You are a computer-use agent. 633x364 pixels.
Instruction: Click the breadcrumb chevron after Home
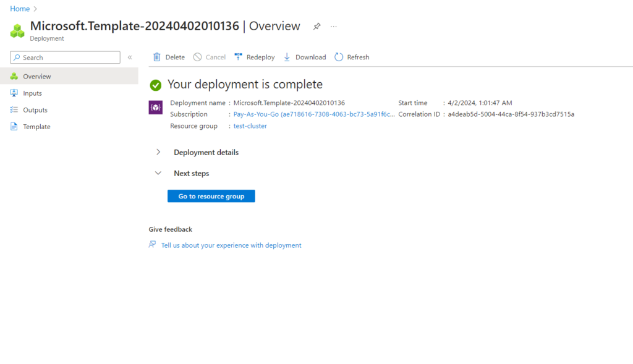click(x=35, y=9)
